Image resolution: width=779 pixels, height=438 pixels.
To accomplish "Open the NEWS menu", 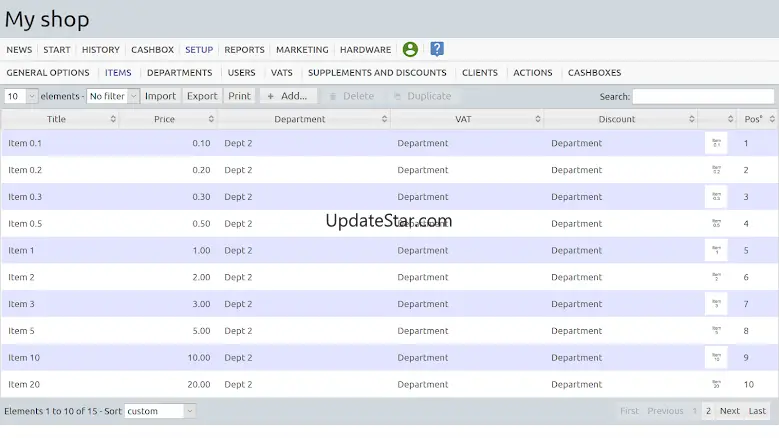I will pyautogui.click(x=19, y=50).
